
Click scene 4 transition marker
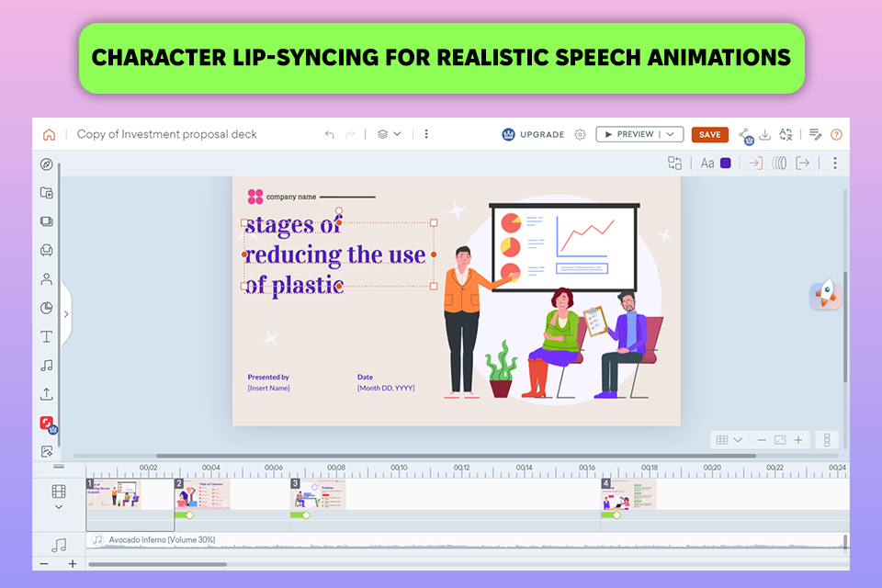[x=616, y=515]
